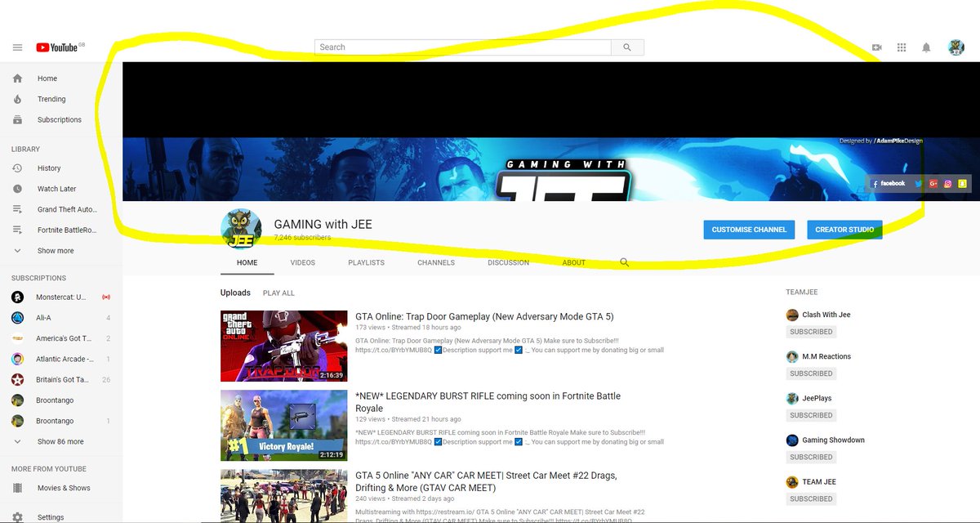Screen dimensions: 980x523
Task: Click the search magnifier button
Action: click(x=627, y=47)
